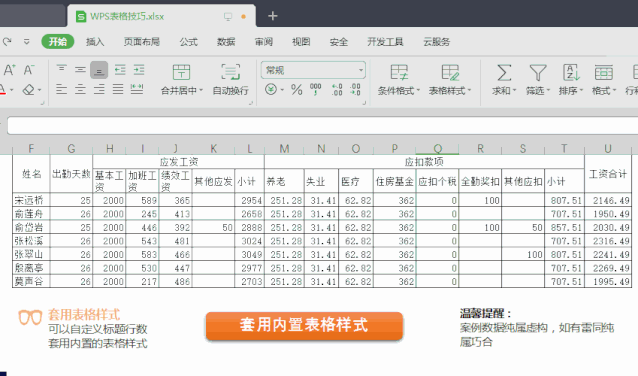
Task: Open 条件格式 conditional formatting
Action: click(398, 80)
